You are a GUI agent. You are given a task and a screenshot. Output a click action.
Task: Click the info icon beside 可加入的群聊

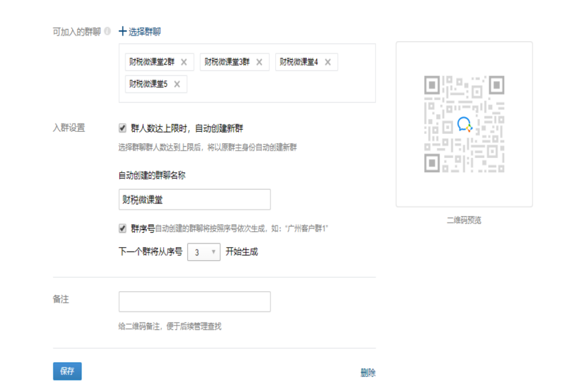pyautogui.click(x=107, y=32)
